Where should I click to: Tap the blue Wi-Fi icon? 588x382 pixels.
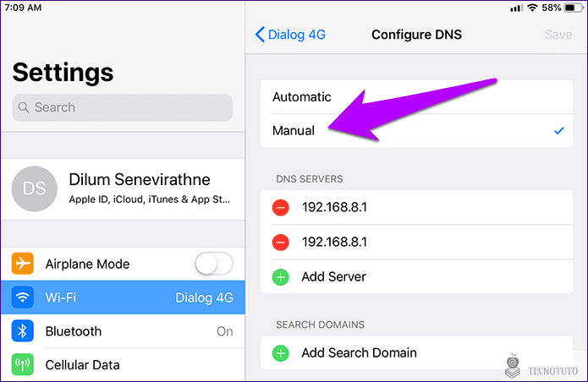(23, 297)
